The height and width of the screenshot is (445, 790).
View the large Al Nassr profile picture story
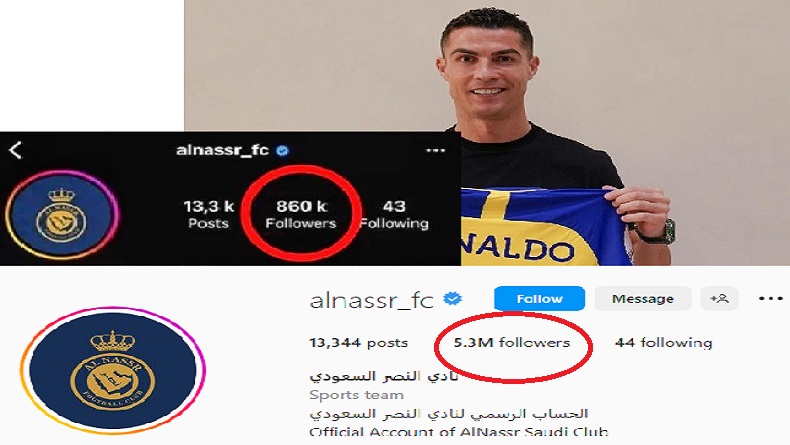[113, 371]
